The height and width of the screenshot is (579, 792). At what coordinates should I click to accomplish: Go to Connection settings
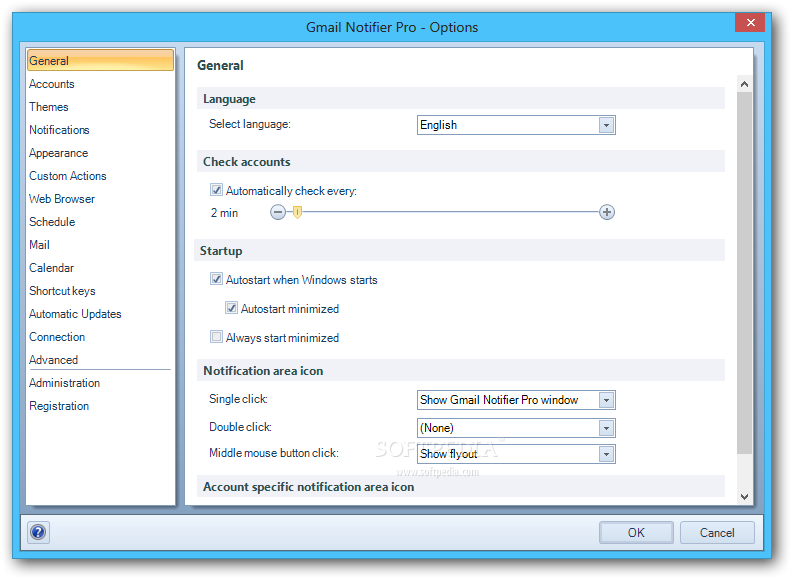point(57,337)
